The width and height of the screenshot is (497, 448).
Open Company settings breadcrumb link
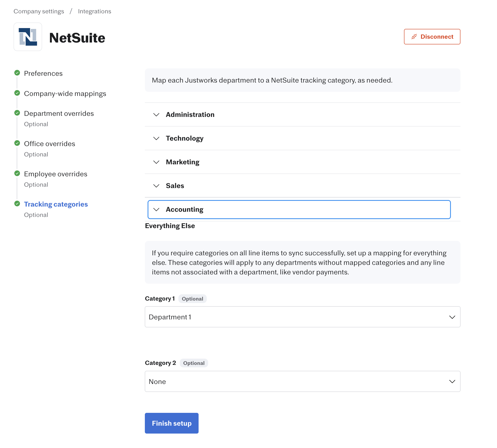click(39, 11)
